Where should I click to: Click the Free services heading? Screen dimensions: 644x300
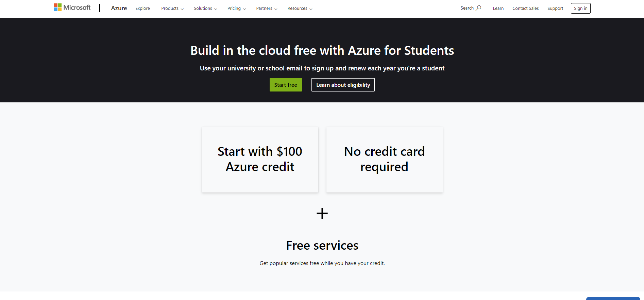(x=322, y=245)
